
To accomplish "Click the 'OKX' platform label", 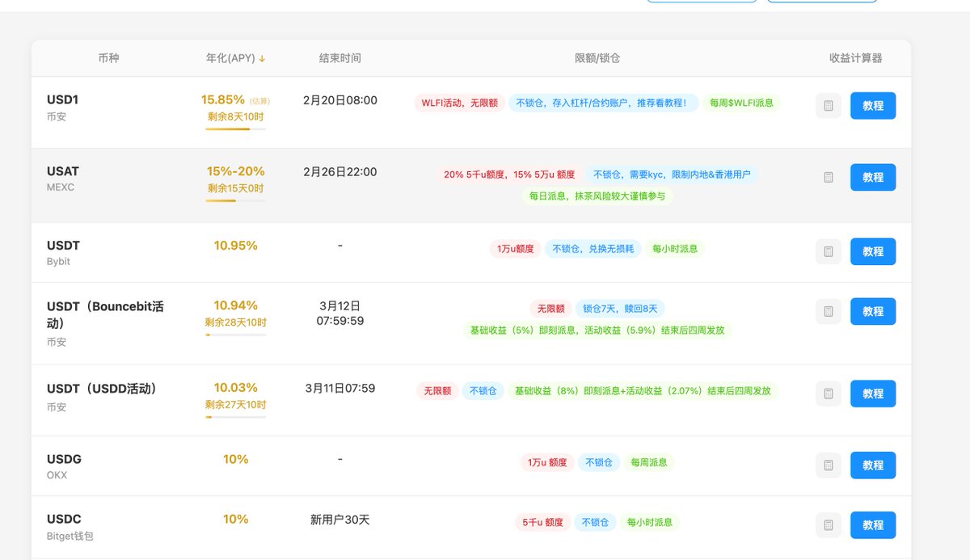I will pos(57,475).
